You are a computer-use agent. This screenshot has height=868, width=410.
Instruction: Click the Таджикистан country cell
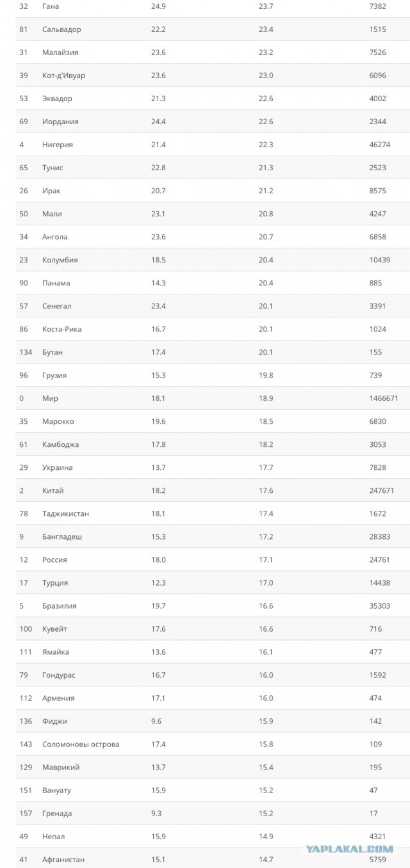[66, 513]
